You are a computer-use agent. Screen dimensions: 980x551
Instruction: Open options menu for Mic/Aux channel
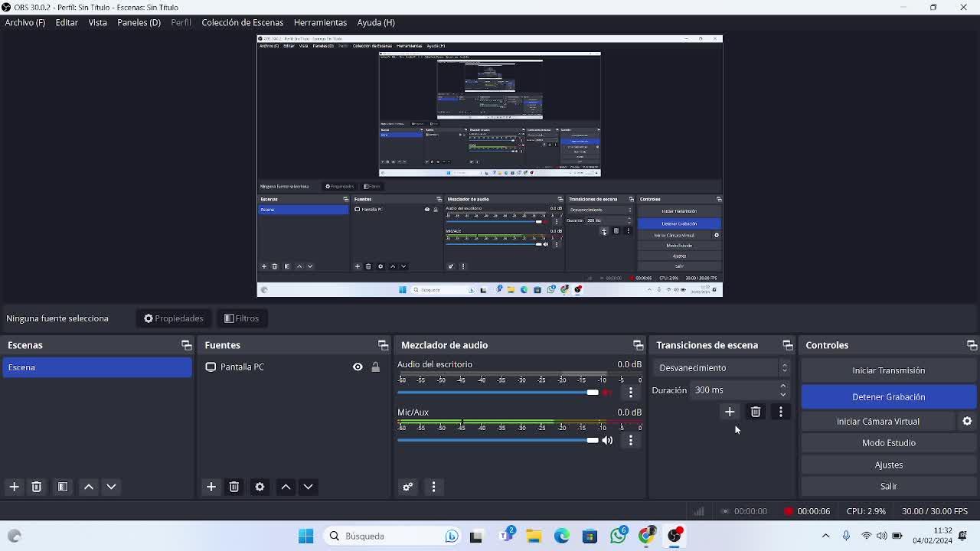pos(631,440)
